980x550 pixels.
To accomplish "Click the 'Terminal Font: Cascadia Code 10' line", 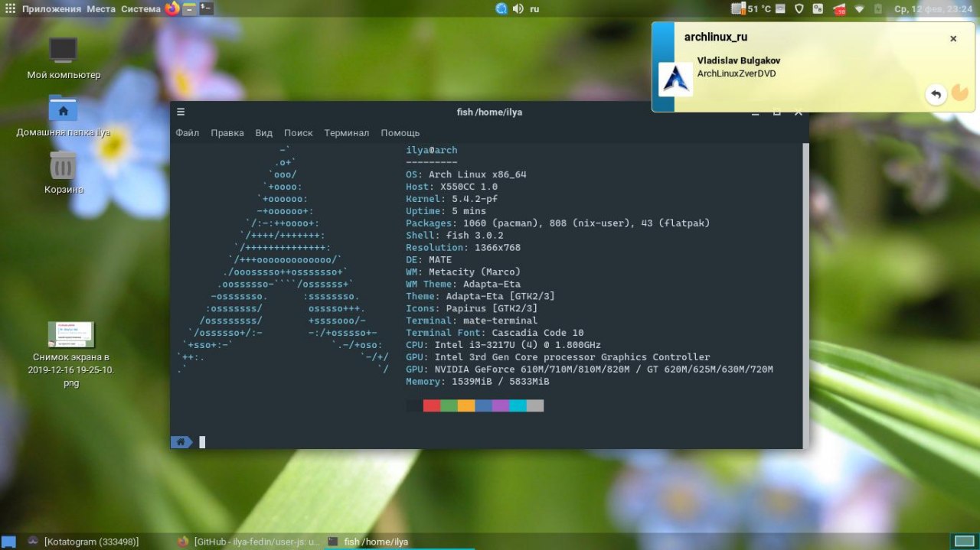I will tap(495, 333).
